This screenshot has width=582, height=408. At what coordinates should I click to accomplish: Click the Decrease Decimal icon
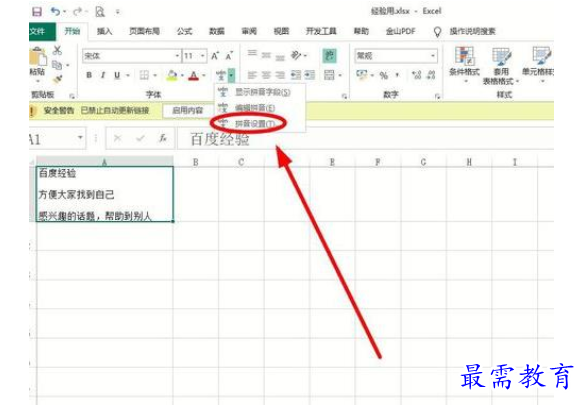[431, 75]
